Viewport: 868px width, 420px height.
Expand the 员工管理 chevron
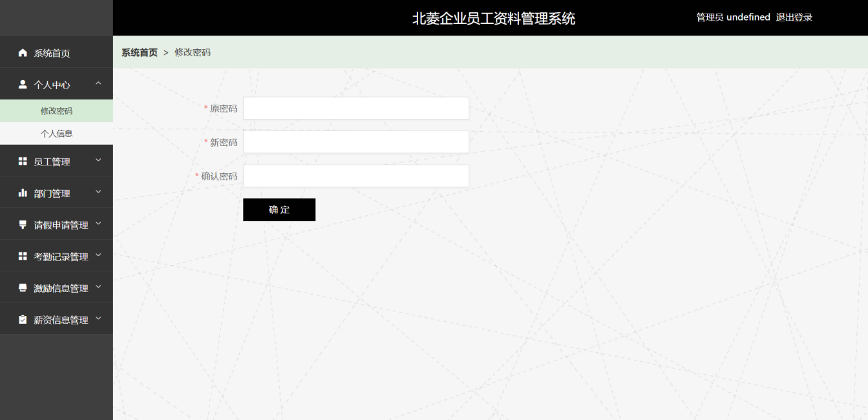[x=98, y=160]
